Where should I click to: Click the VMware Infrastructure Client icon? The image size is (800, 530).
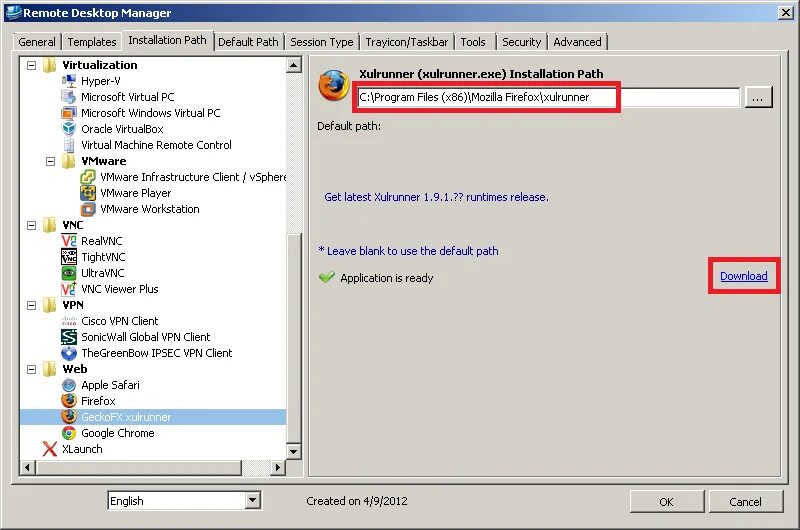(x=88, y=177)
